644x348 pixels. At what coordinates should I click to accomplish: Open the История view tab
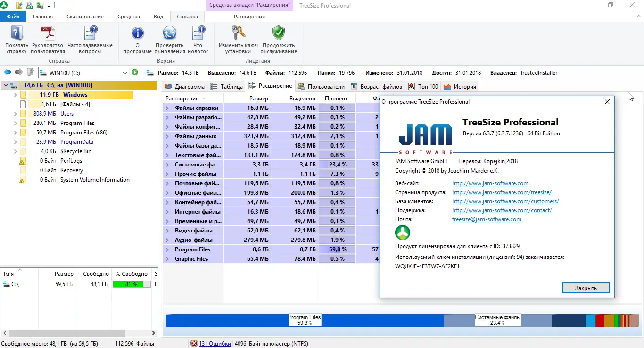pos(460,86)
